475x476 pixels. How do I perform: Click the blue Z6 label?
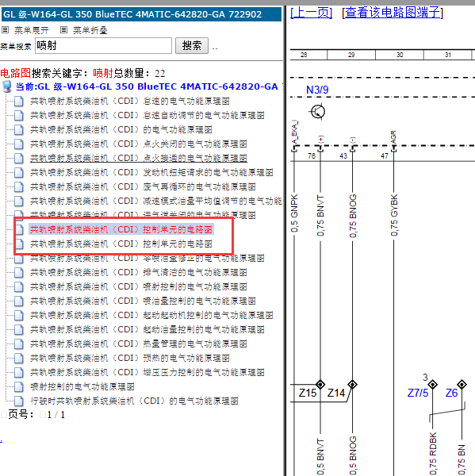tap(451, 393)
